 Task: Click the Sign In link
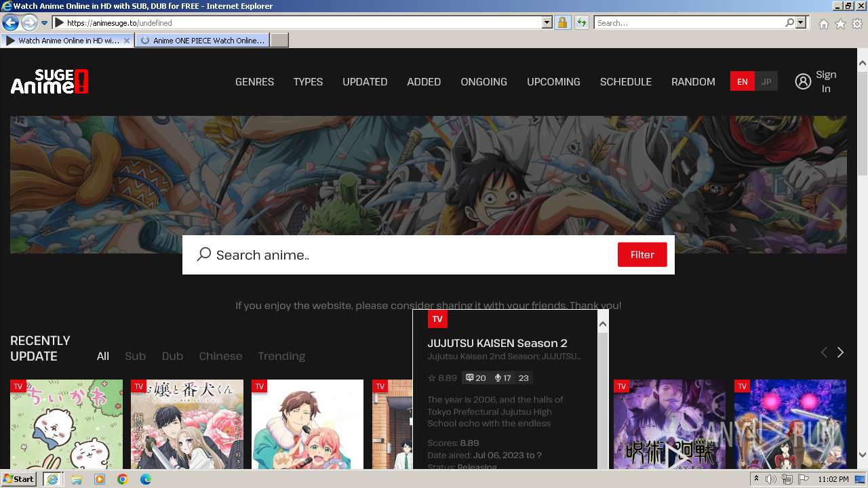click(x=826, y=81)
